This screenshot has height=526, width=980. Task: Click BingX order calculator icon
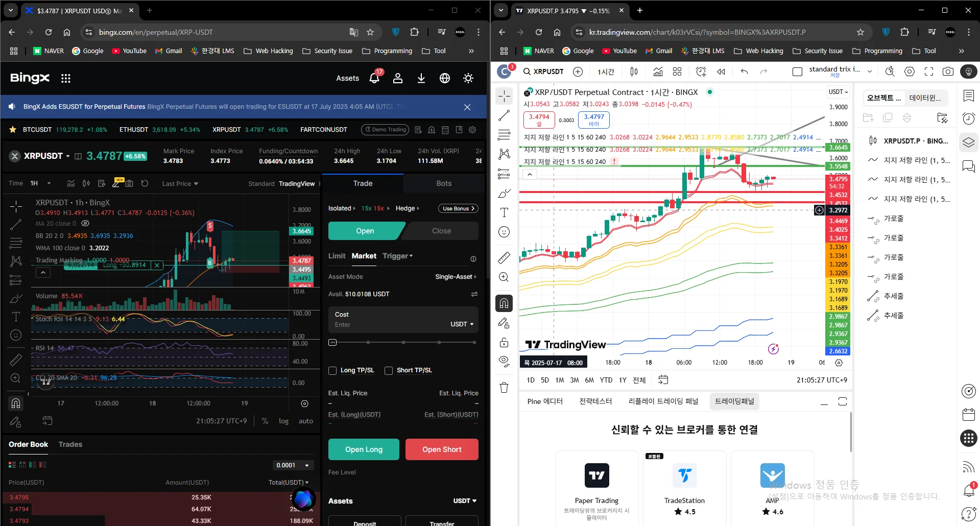(445, 130)
